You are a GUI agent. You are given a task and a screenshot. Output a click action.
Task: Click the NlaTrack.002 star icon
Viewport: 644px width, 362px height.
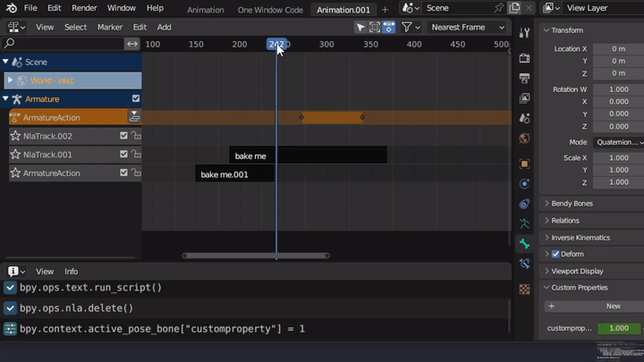coord(15,136)
